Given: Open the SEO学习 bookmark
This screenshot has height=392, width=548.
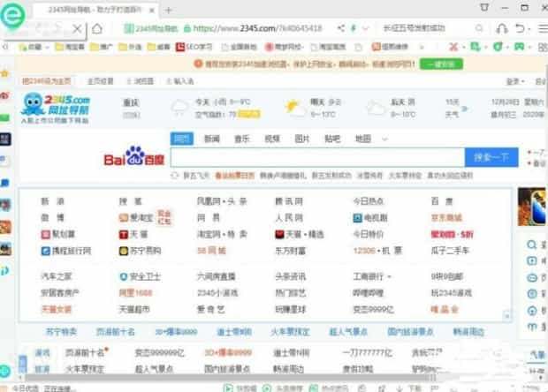Looking at the screenshot, I should coord(194,47).
